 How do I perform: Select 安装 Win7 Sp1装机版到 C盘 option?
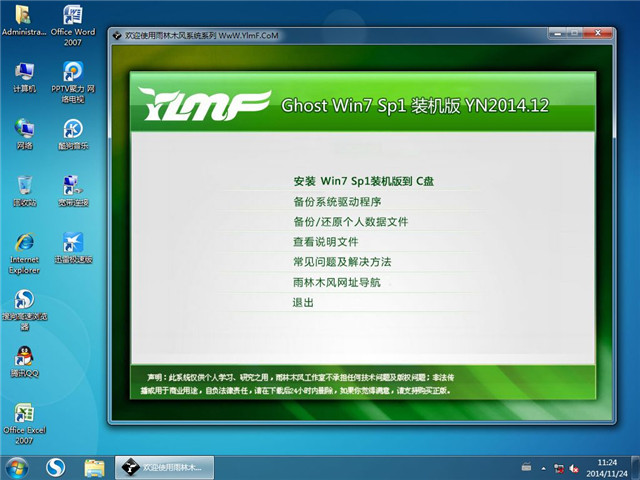click(369, 181)
